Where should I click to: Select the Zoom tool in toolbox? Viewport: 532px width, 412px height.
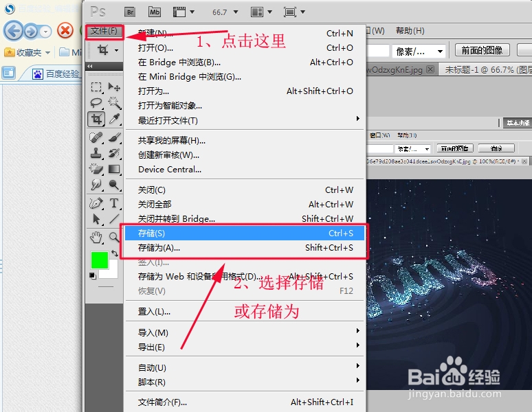pyautogui.click(x=114, y=237)
